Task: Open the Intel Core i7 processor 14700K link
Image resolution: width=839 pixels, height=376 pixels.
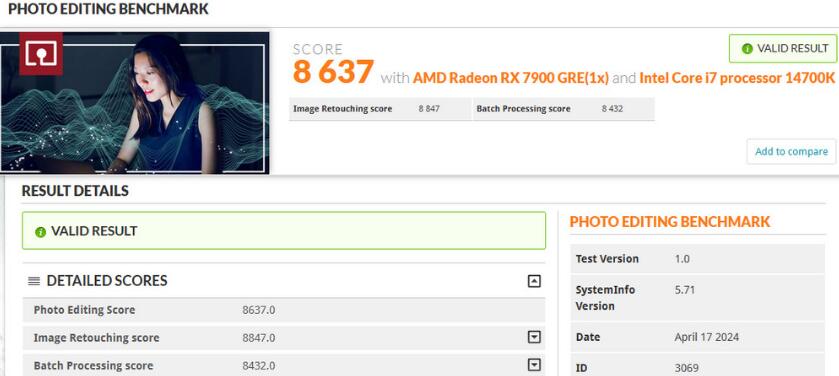Action: coord(737,78)
